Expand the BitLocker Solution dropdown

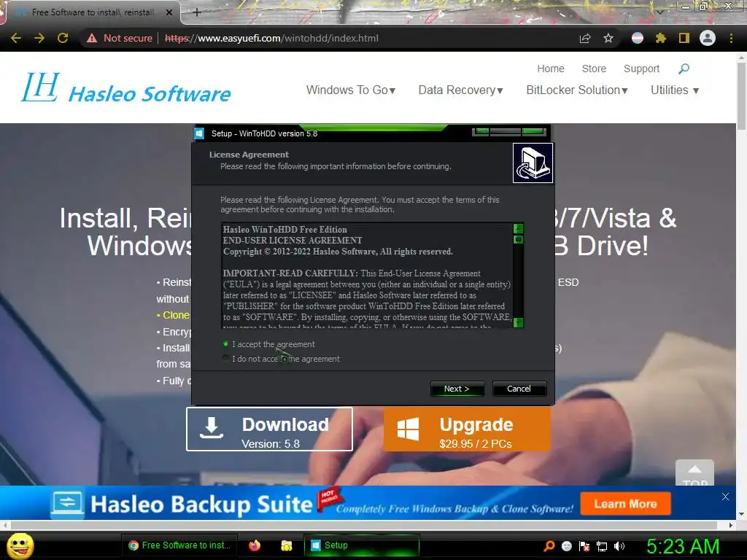tap(577, 90)
